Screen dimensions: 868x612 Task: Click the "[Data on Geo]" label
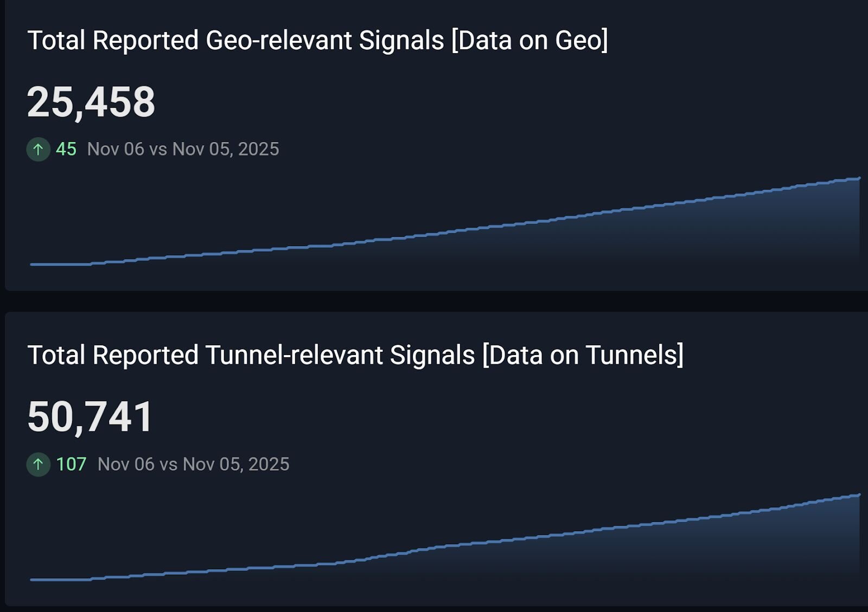pyautogui.click(x=529, y=41)
